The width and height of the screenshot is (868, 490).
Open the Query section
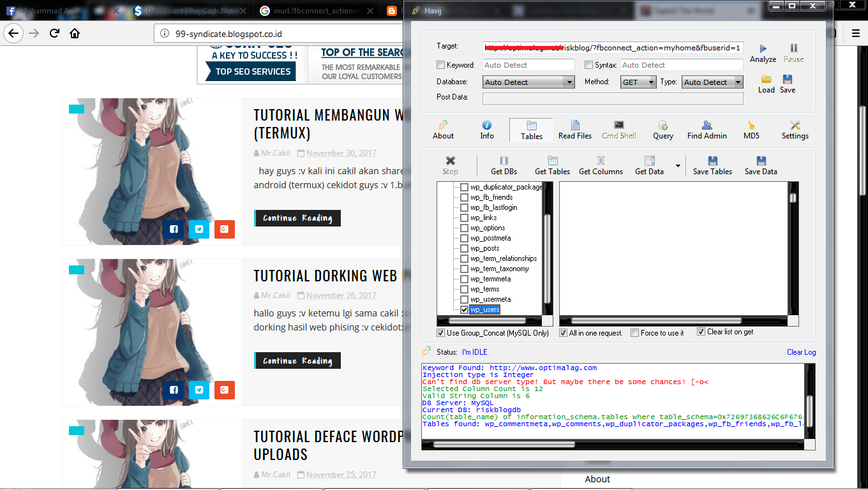click(x=663, y=130)
